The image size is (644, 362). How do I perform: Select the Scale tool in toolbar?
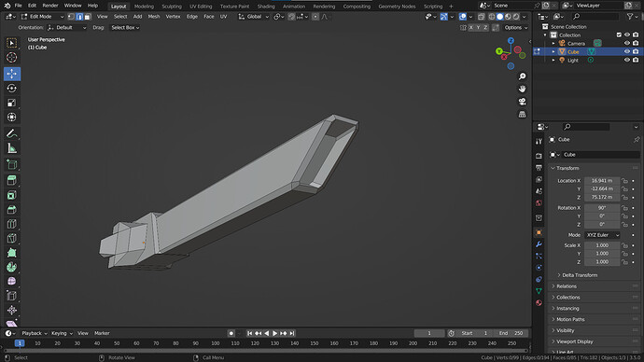[12, 103]
